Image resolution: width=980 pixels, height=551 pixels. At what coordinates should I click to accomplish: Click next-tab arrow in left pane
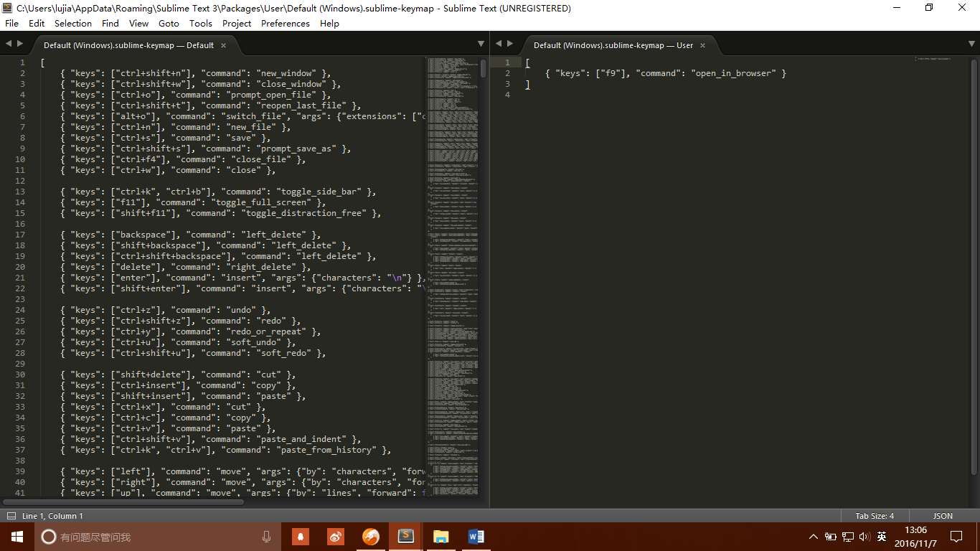pyautogui.click(x=20, y=44)
